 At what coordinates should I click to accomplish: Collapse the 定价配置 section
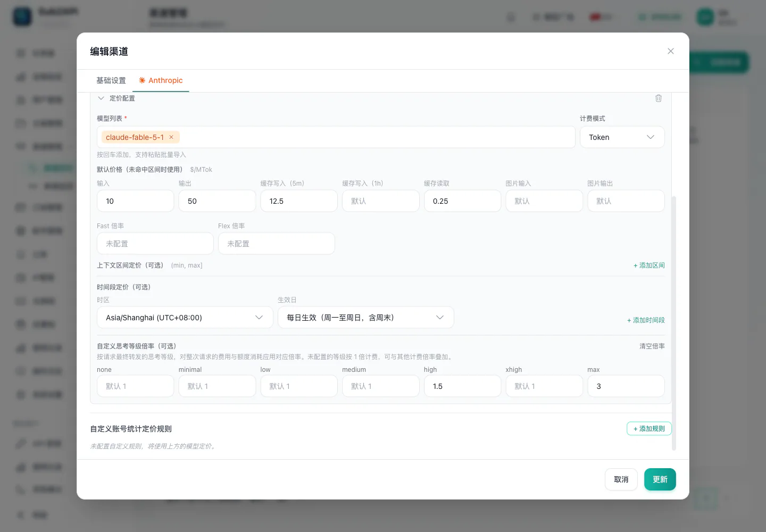pos(101,98)
